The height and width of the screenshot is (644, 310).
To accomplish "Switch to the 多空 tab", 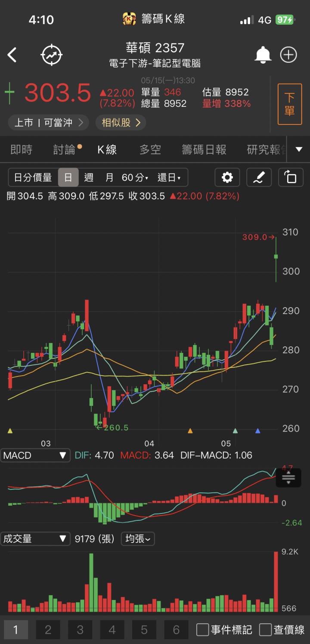I will click(150, 149).
